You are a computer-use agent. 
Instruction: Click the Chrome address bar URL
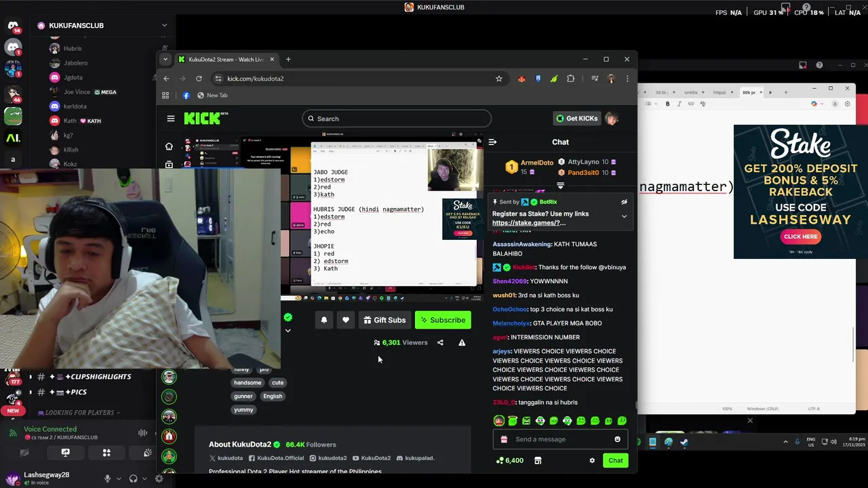coord(256,79)
